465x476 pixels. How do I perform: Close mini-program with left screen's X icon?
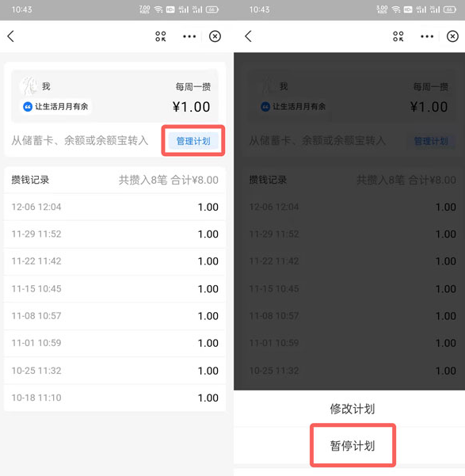[215, 36]
